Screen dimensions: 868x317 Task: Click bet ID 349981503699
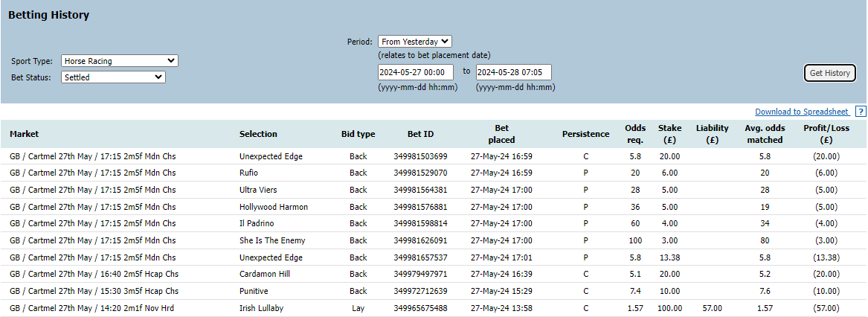coord(421,156)
